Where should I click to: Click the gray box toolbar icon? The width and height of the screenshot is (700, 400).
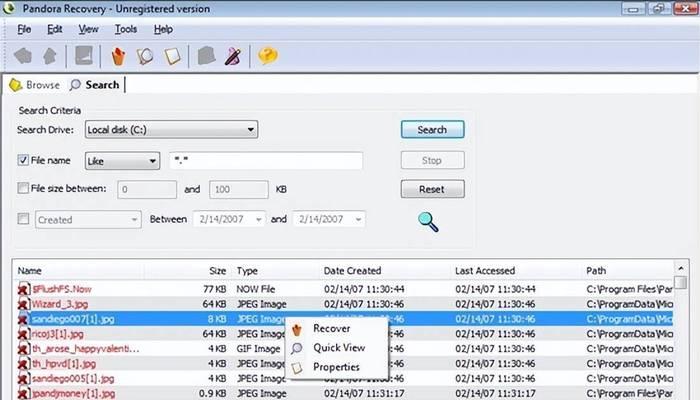tap(206, 56)
